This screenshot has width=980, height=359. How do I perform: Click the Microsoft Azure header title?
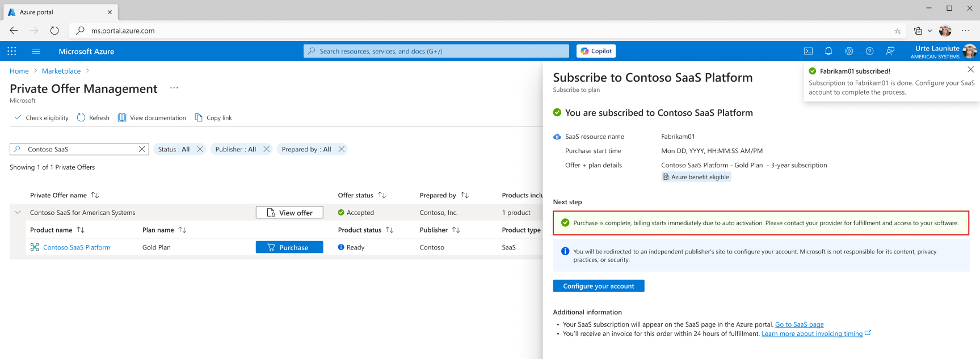(86, 51)
